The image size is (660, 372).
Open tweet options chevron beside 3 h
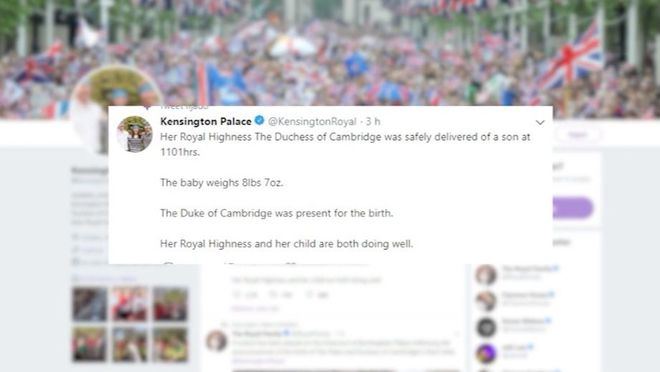[540, 122]
